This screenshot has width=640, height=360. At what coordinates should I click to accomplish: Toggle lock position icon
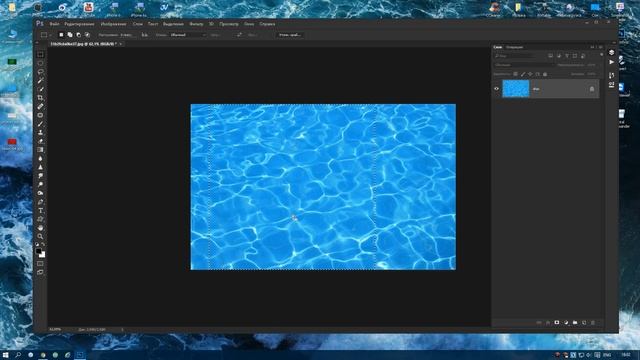click(530, 74)
